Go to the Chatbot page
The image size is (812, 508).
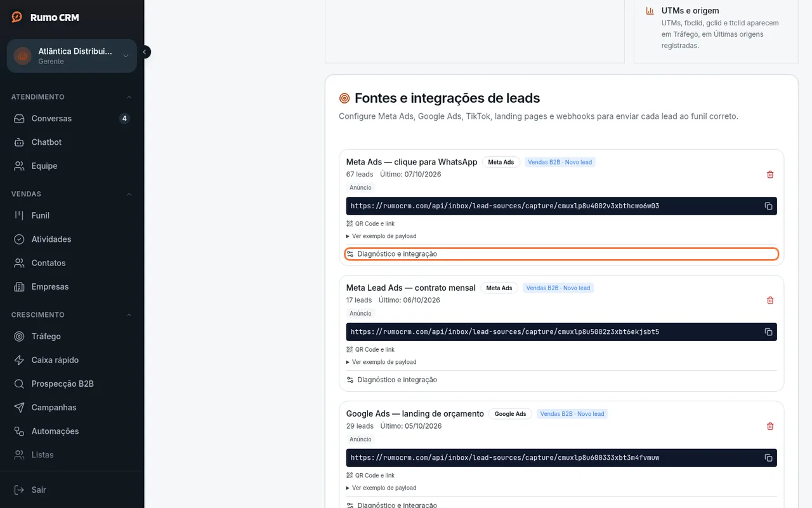click(x=72, y=142)
